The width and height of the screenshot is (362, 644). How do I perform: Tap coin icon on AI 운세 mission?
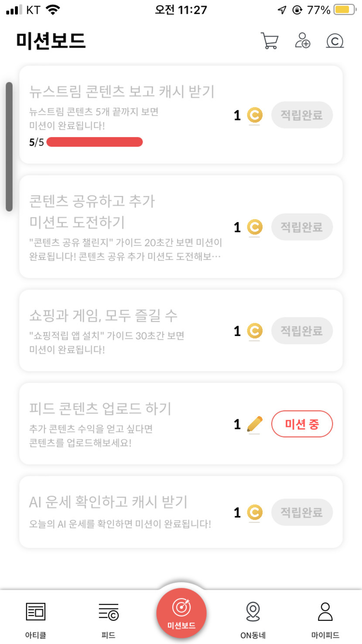255,512
